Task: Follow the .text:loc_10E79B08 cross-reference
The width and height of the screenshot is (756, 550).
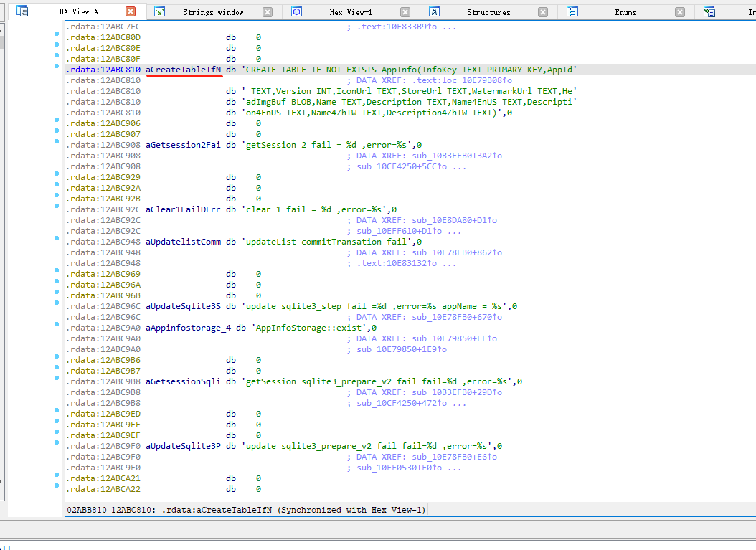Action: point(457,80)
